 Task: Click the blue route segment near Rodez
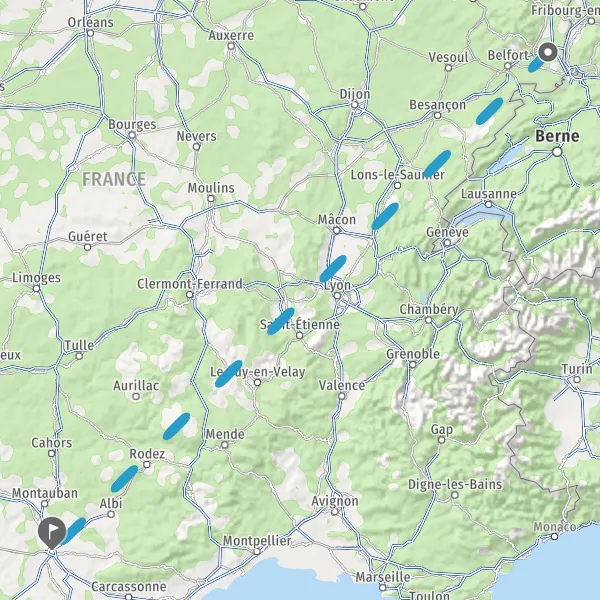124,478
